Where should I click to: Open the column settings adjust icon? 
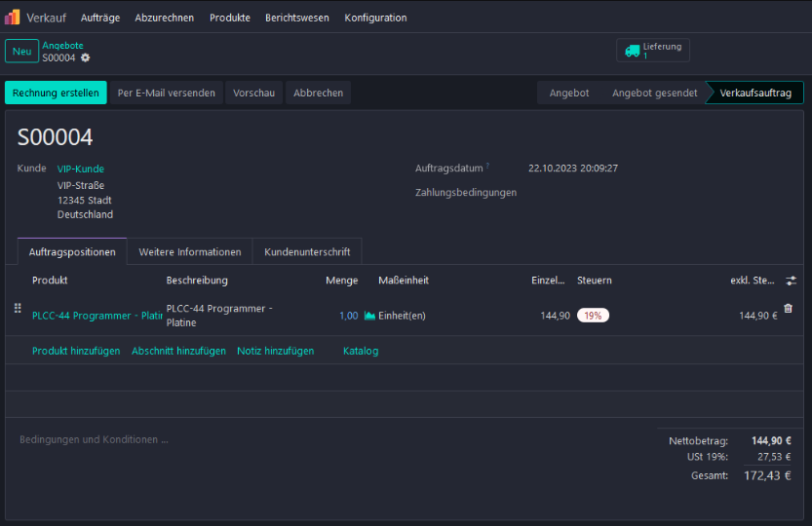point(791,281)
